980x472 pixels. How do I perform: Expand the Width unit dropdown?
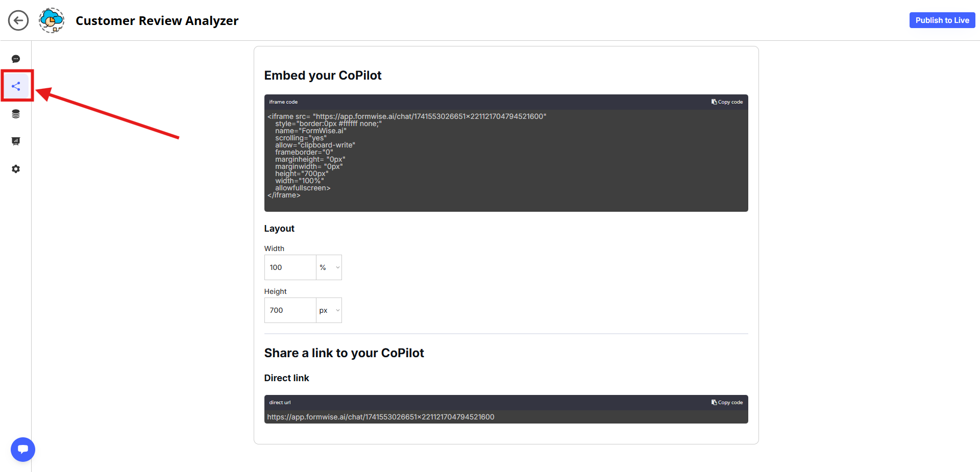329,267
